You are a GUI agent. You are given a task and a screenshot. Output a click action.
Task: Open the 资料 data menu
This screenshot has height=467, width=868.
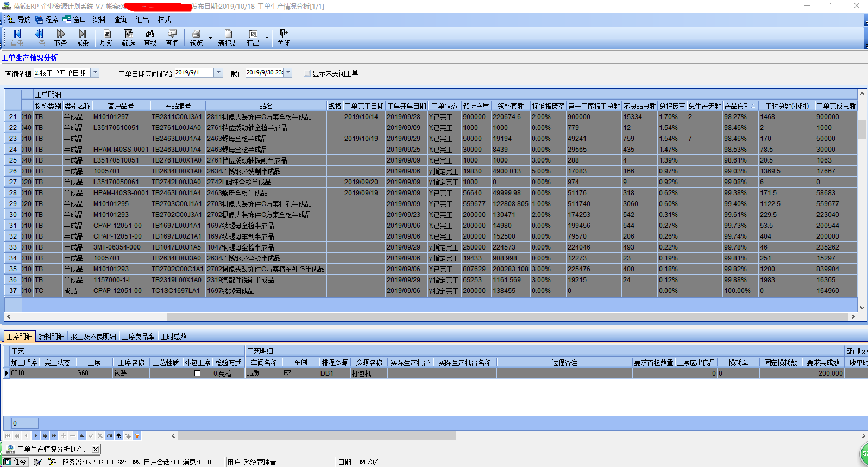(99, 20)
